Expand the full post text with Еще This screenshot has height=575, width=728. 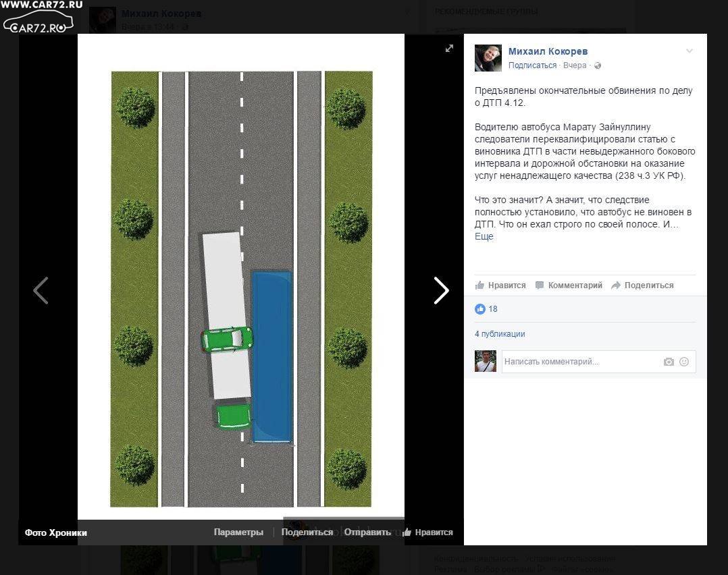pyautogui.click(x=484, y=237)
